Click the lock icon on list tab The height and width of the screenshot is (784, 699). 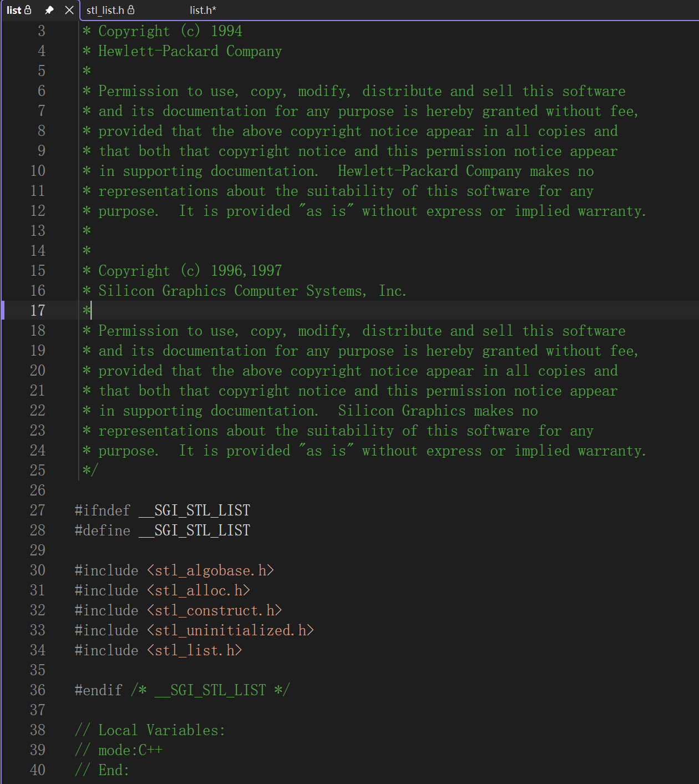(28, 10)
